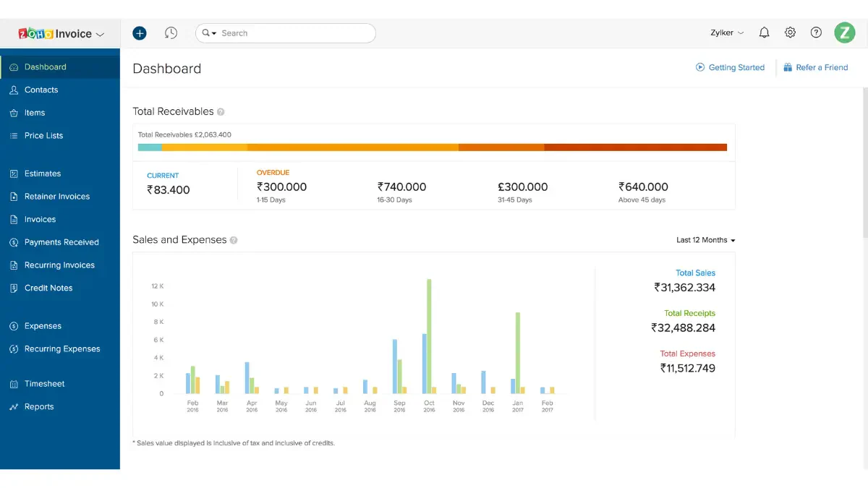
Task: Click the page vertical scrollbar
Action: tap(865, 161)
